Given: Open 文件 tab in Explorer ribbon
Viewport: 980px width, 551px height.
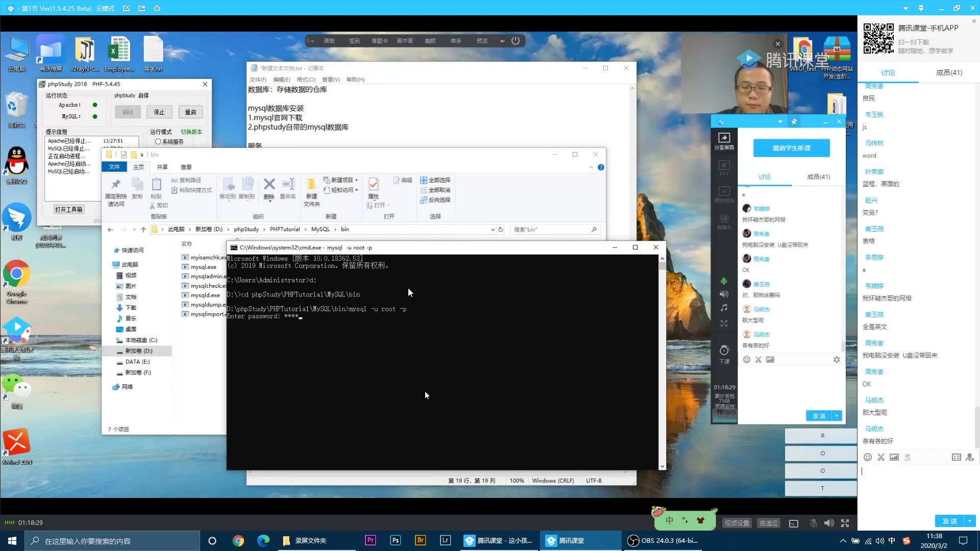Looking at the screenshot, I should (x=114, y=167).
